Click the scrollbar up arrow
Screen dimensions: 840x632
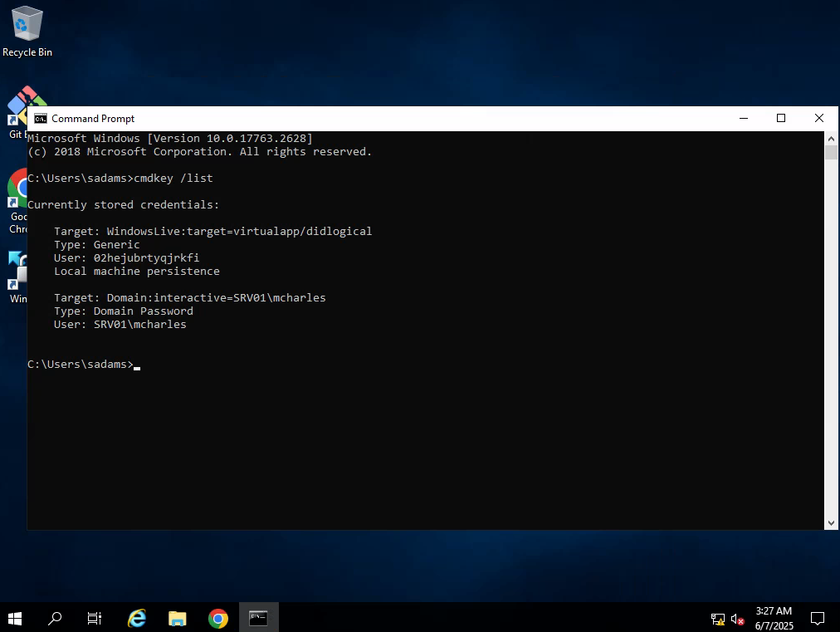[x=831, y=138]
